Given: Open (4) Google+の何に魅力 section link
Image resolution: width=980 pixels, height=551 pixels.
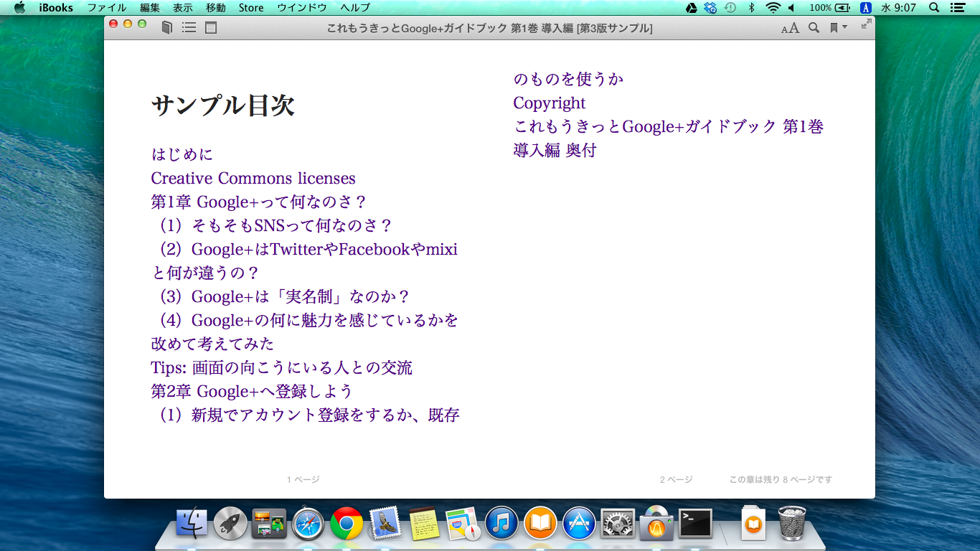Looking at the screenshot, I should (x=304, y=332).
